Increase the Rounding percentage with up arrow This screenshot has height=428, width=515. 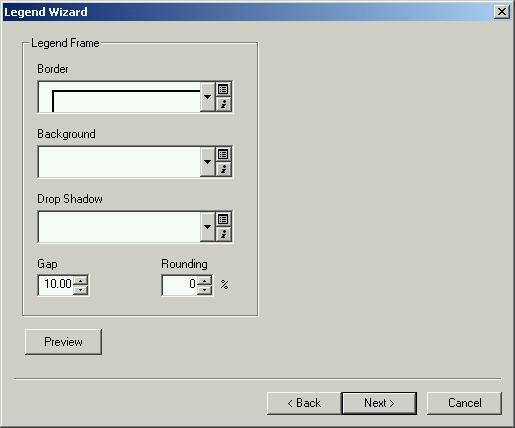click(204, 280)
